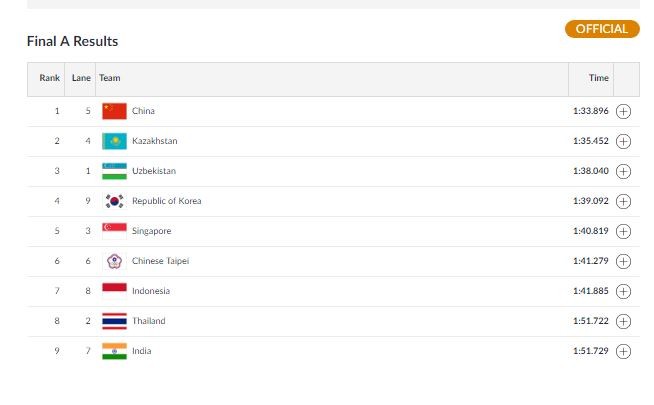Click the Indonesia flag icon
Viewport: 654px width, 405px height.
pos(114,292)
